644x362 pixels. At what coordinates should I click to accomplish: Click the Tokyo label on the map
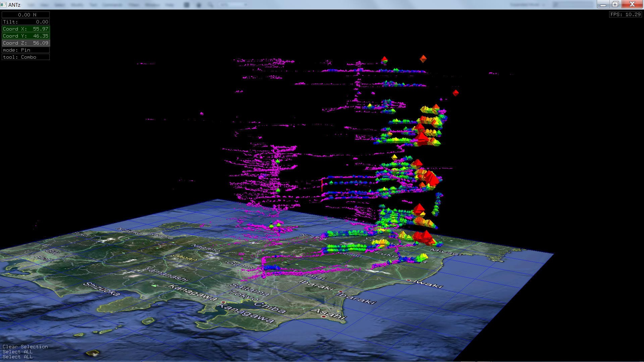(244, 296)
